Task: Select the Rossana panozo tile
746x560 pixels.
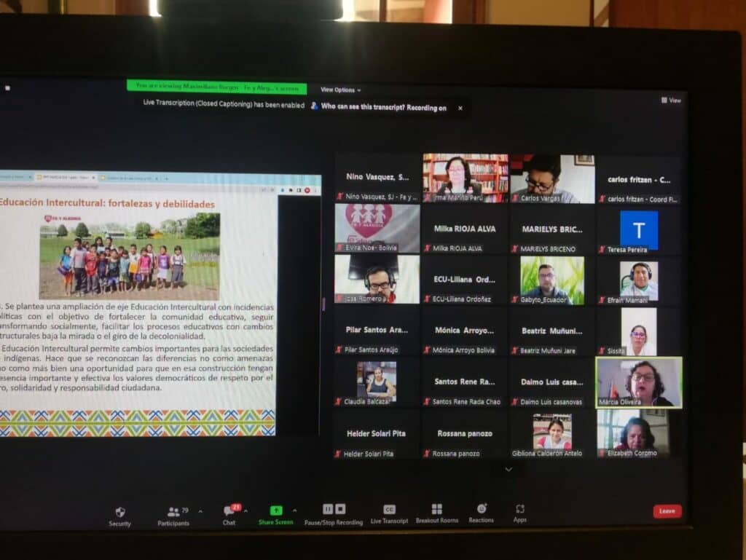Action: 465,435
